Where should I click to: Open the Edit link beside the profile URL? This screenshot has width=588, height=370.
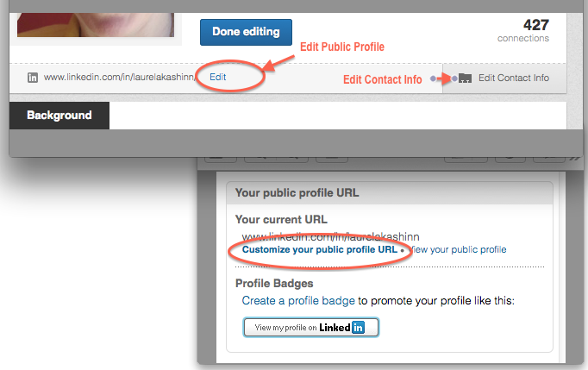[x=218, y=77]
